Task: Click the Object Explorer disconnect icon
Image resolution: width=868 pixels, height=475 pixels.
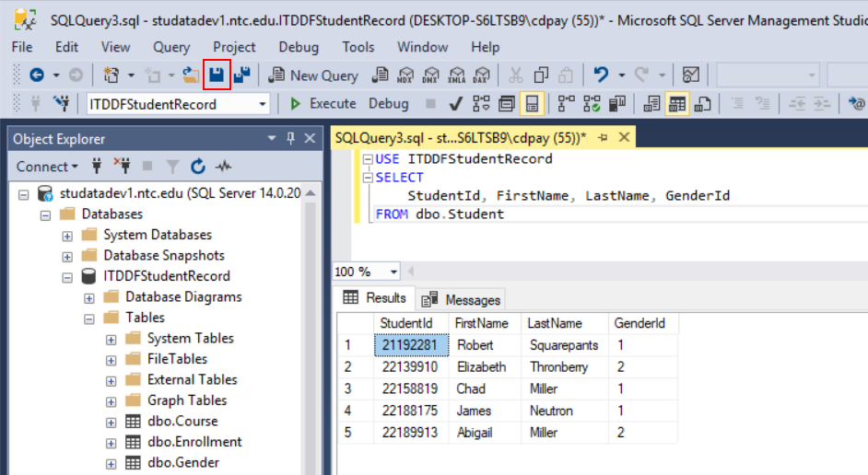Action: point(122,166)
